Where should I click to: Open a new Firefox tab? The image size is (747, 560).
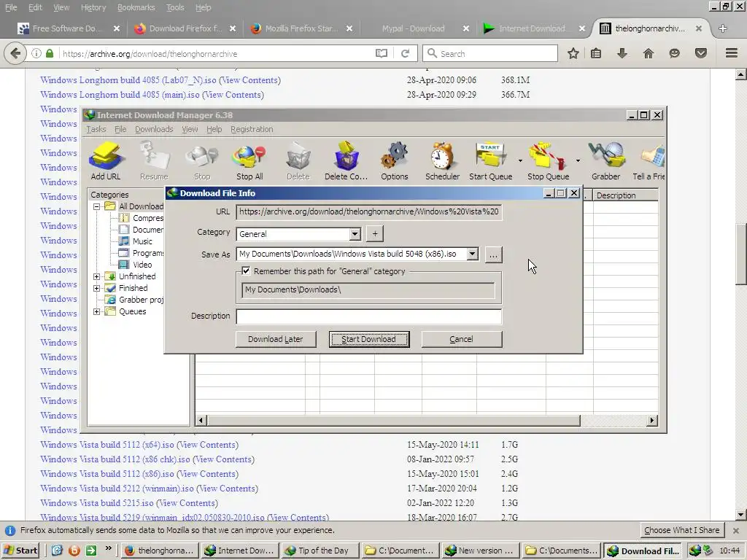point(722,28)
